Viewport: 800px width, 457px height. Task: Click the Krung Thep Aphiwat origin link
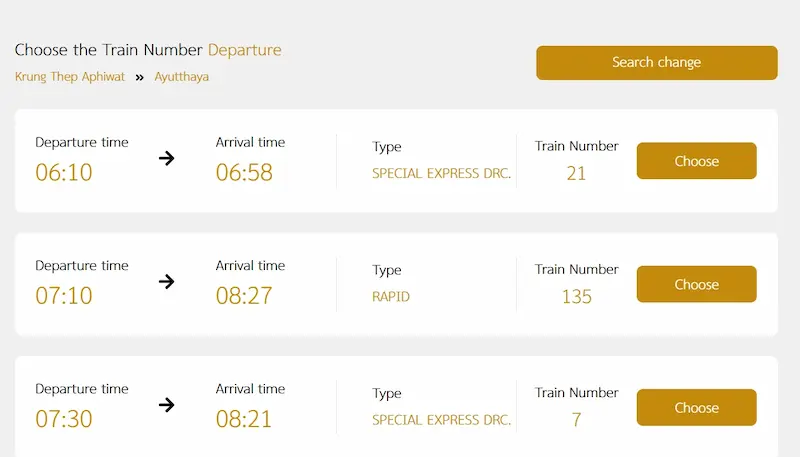tap(70, 77)
